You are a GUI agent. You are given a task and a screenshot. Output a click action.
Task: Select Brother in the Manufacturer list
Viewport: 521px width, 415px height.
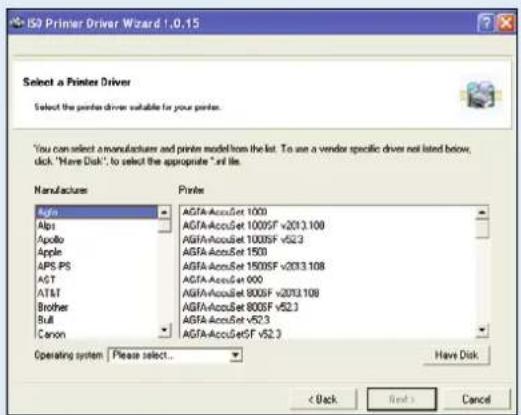(x=96, y=307)
